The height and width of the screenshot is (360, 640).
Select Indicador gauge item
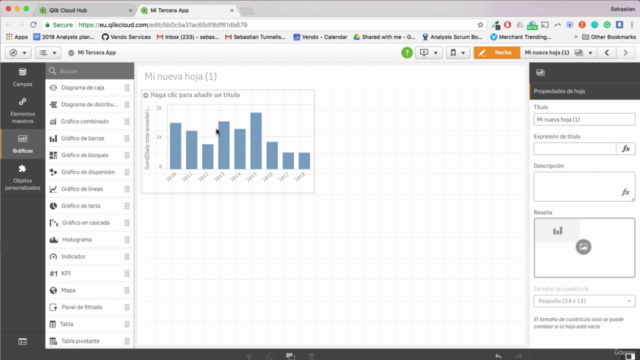pyautogui.click(x=89, y=256)
